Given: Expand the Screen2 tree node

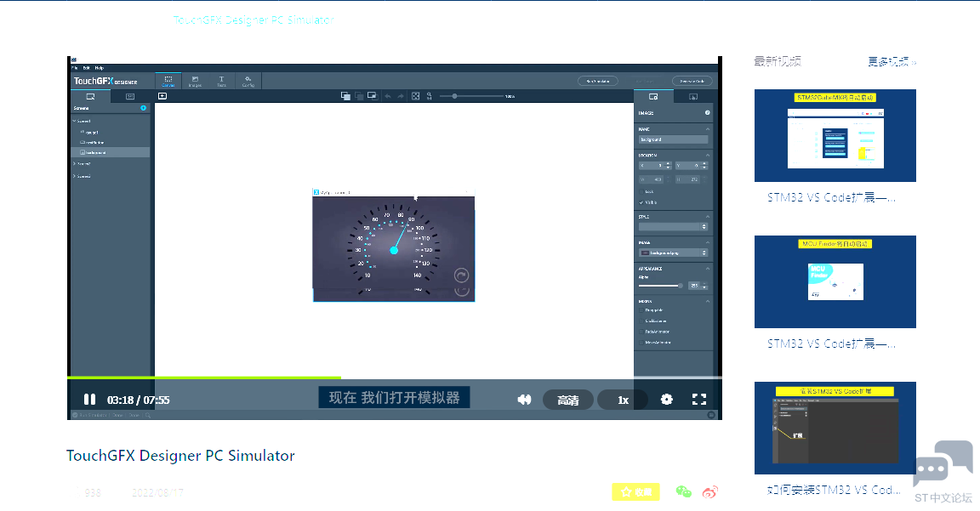Looking at the screenshot, I should (x=74, y=163).
